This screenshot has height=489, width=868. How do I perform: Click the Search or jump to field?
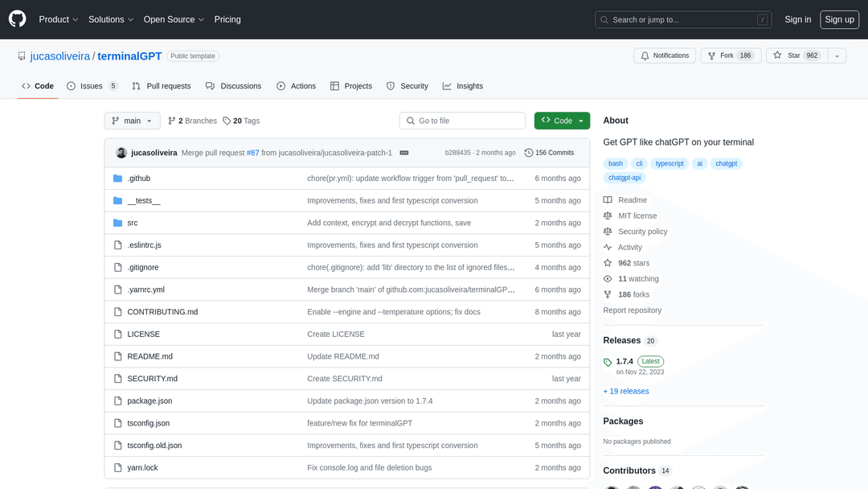(683, 19)
